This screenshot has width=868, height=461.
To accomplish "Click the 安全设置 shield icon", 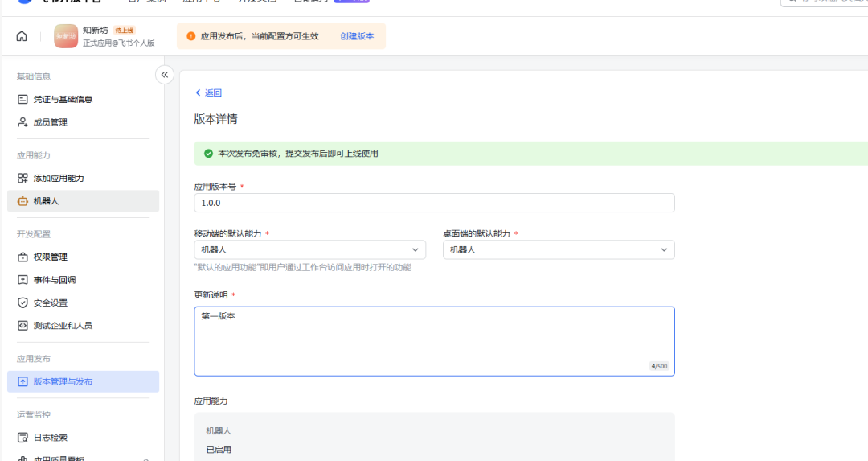I will coord(23,303).
